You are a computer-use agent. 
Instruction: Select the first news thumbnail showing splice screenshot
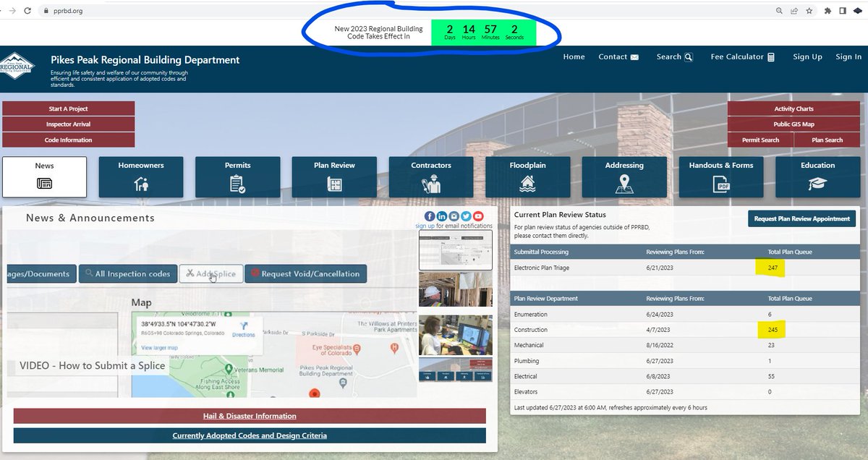(456, 250)
